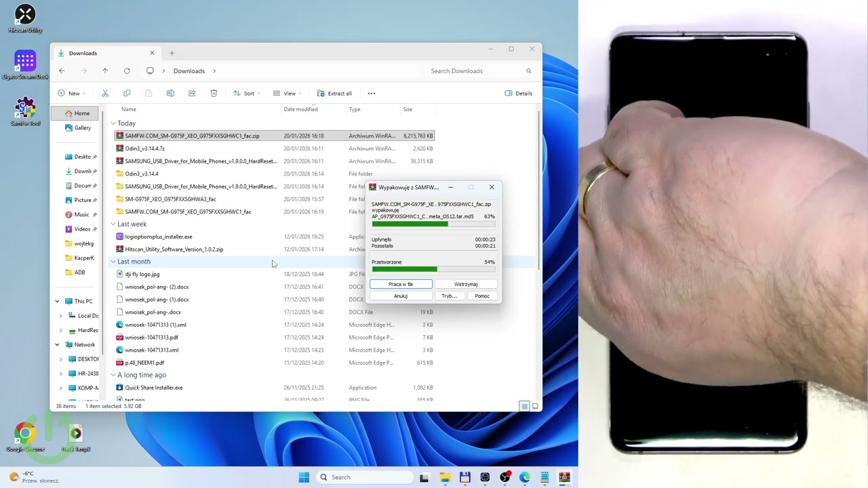Collapse the This PC tree node
868x488 pixels.
coord(57,301)
